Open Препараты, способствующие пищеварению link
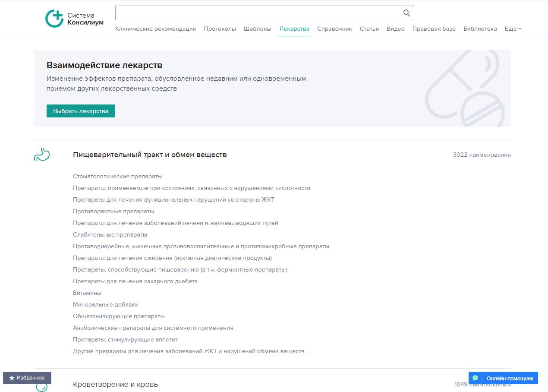 [180, 270]
